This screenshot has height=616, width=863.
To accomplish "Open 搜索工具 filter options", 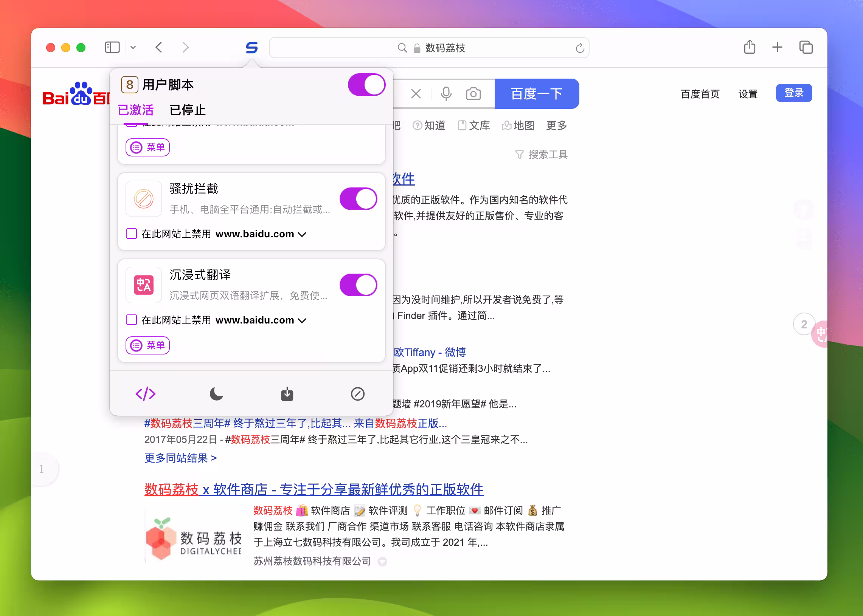I will (x=541, y=155).
